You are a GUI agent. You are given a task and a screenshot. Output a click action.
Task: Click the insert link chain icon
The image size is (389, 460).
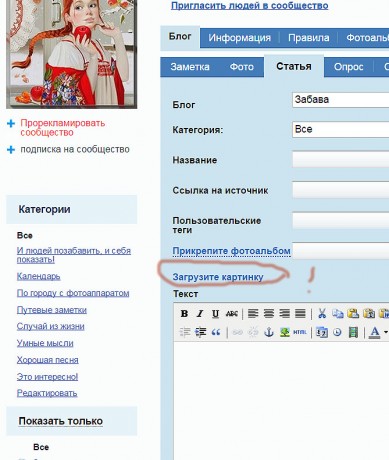pyautogui.click(x=237, y=332)
